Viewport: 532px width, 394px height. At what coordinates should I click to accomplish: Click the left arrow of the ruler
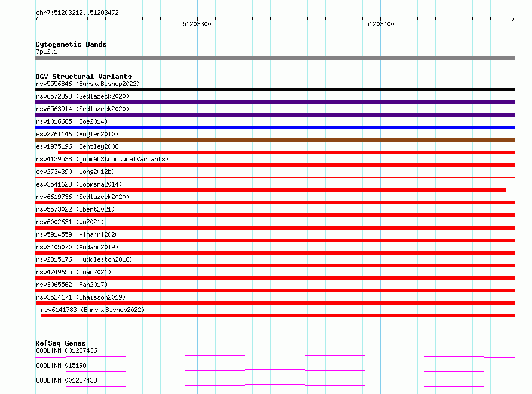[37, 19]
